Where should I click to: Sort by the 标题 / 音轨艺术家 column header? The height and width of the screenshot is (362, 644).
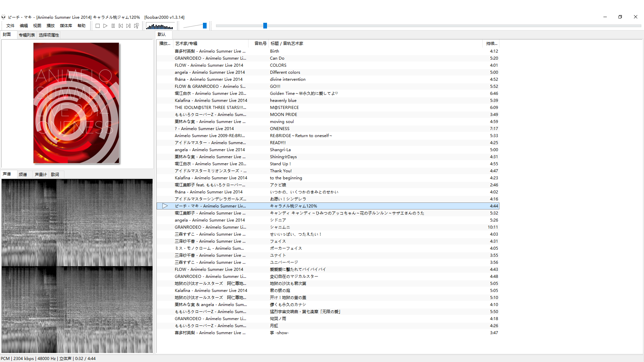[x=375, y=44]
